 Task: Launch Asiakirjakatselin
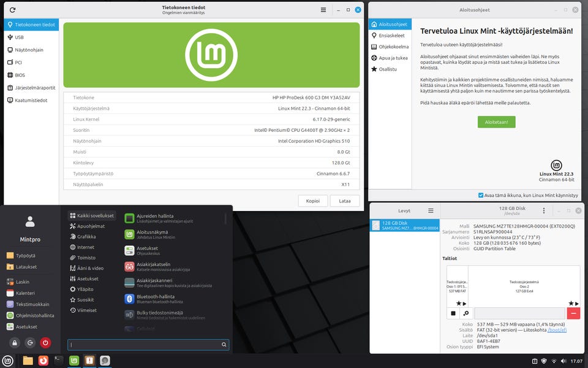(173, 267)
